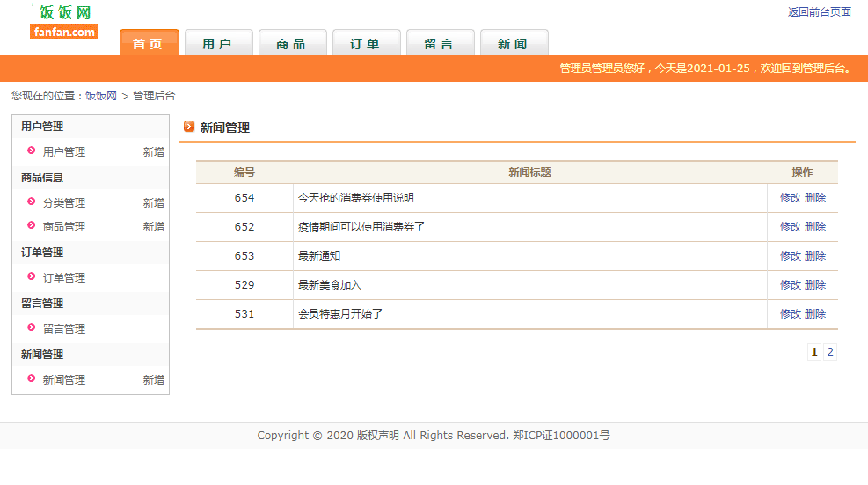The height and width of the screenshot is (485, 868).
Task: Click the bullet icon next to 商品管理
Action: 32,225
